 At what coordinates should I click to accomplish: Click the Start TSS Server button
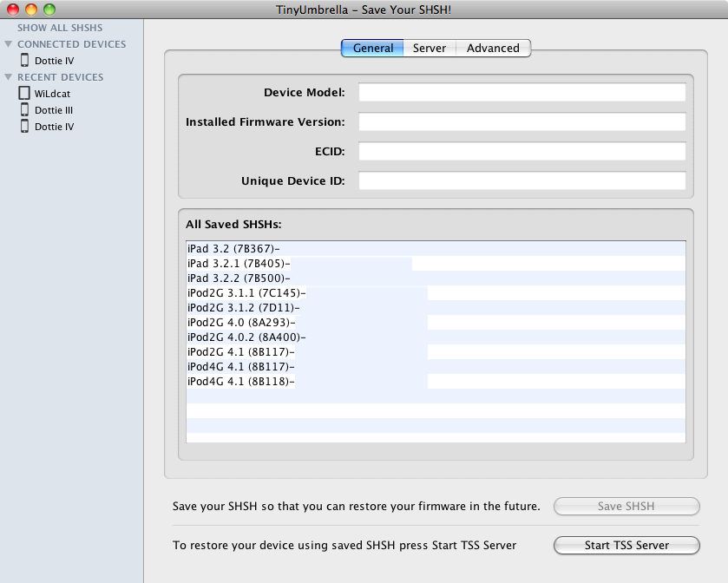(626, 546)
